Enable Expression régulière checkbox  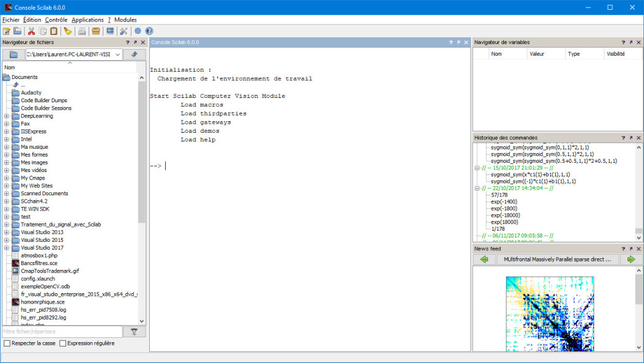tap(63, 343)
